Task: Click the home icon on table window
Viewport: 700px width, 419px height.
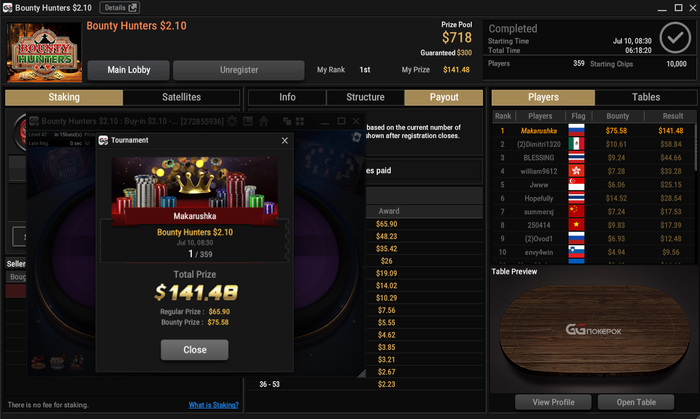Action: (x=264, y=121)
